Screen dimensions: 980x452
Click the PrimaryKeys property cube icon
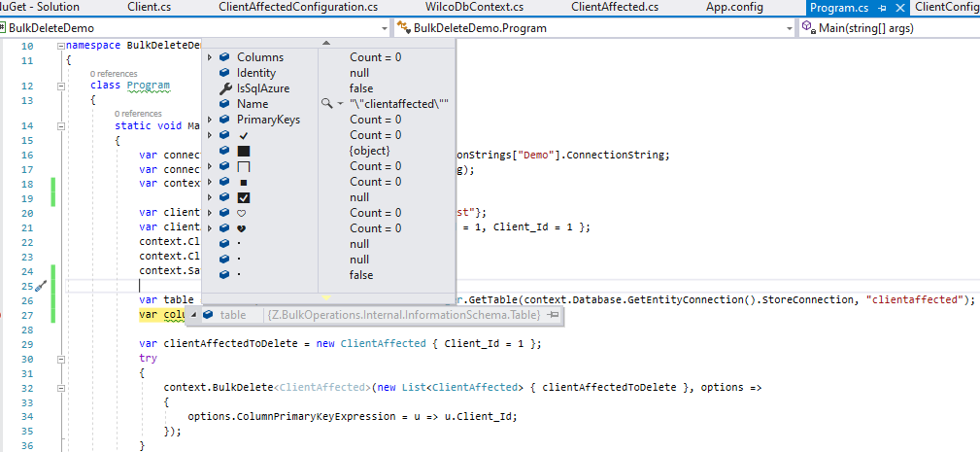pos(225,120)
